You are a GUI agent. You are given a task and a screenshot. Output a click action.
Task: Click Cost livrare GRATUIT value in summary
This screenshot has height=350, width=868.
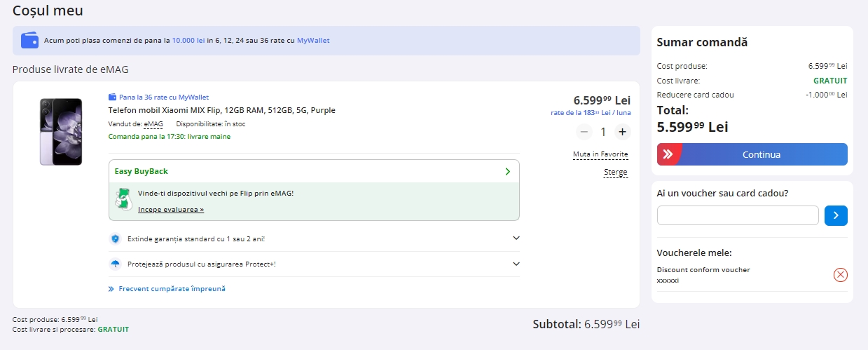(x=830, y=81)
